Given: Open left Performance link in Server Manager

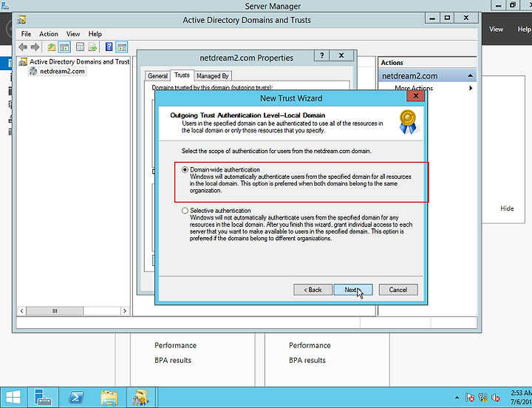Looking at the screenshot, I should coord(175,346).
